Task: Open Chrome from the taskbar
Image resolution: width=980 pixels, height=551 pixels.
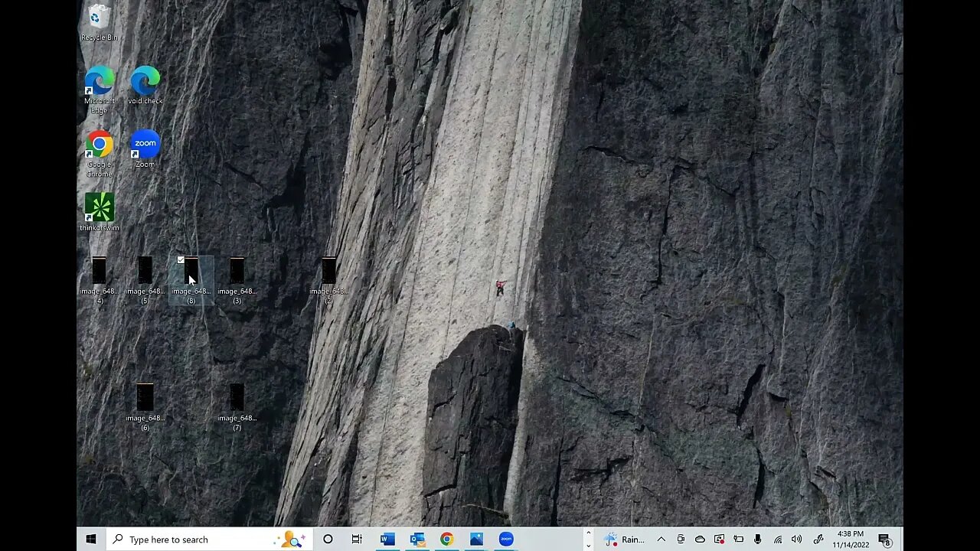Action: point(446,540)
